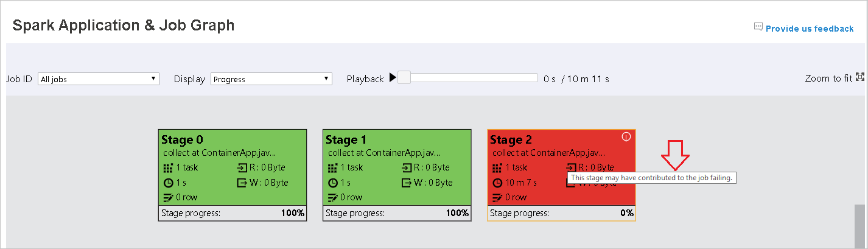
Task: Click the Zoom to fit icon
Action: [860, 77]
